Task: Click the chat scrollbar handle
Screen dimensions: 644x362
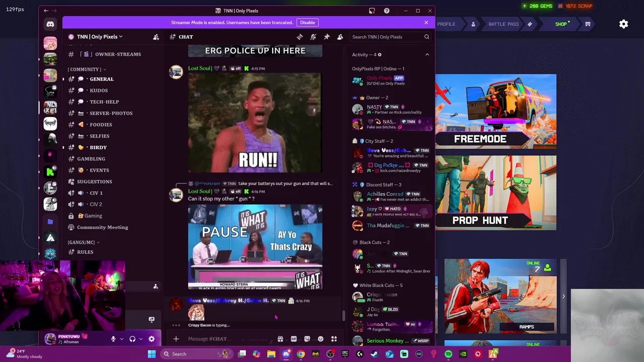Action: tap(344, 315)
